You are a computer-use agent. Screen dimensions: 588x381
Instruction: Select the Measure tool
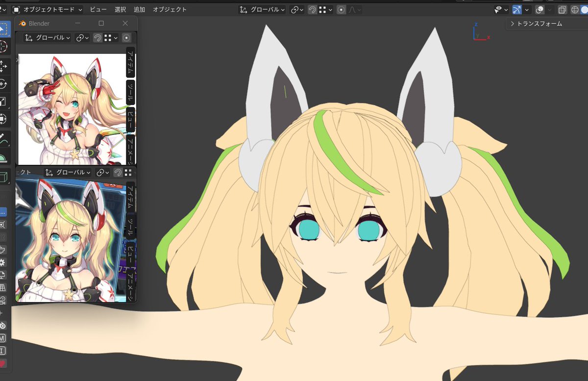(4, 156)
